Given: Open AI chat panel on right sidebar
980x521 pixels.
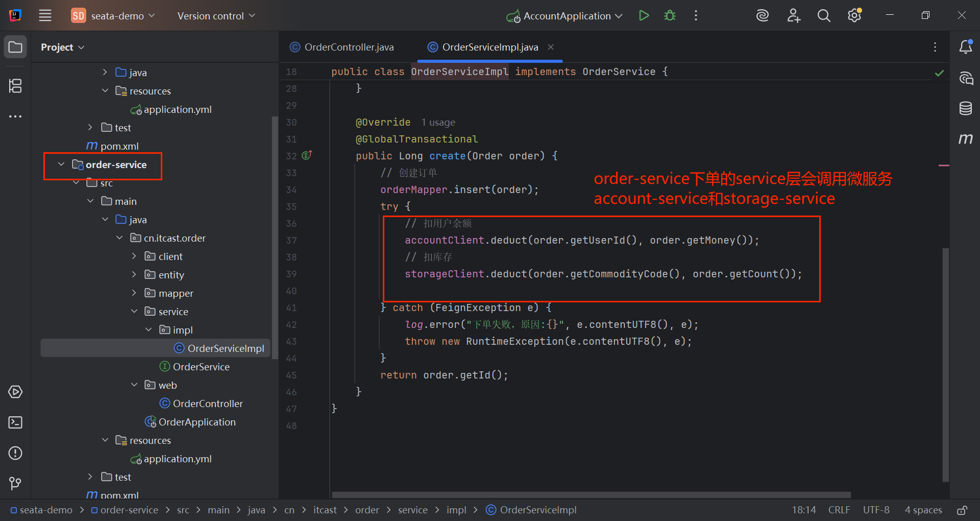Looking at the screenshot, I should pos(966,78).
